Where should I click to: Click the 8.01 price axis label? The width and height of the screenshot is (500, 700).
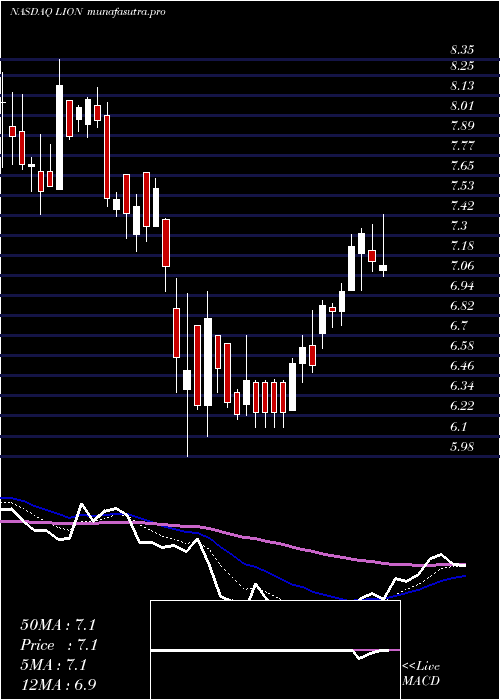coord(462,106)
